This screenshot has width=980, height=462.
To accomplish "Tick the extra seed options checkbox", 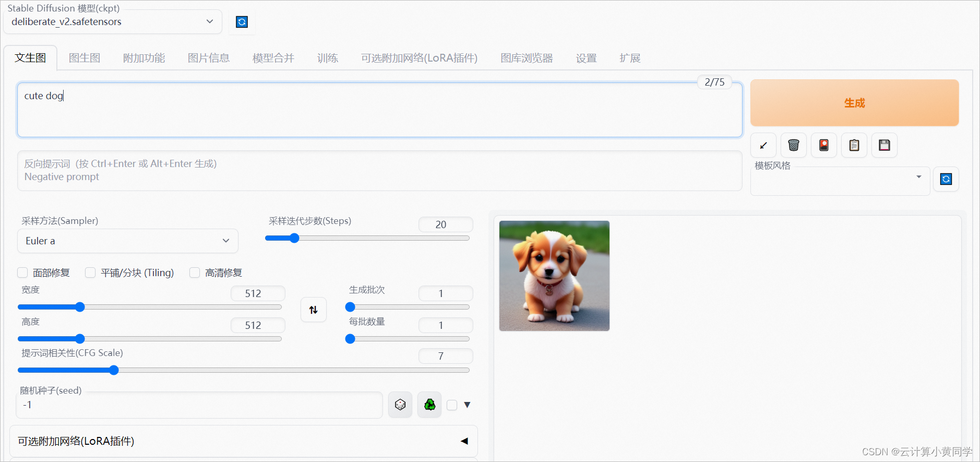I will (x=452, y=405).
